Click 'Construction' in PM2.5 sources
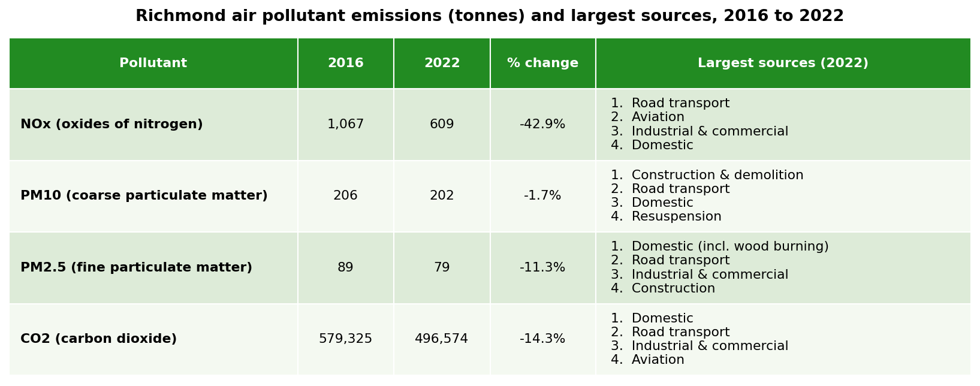This screenshot has width=980, height=386. pos(673,289)
